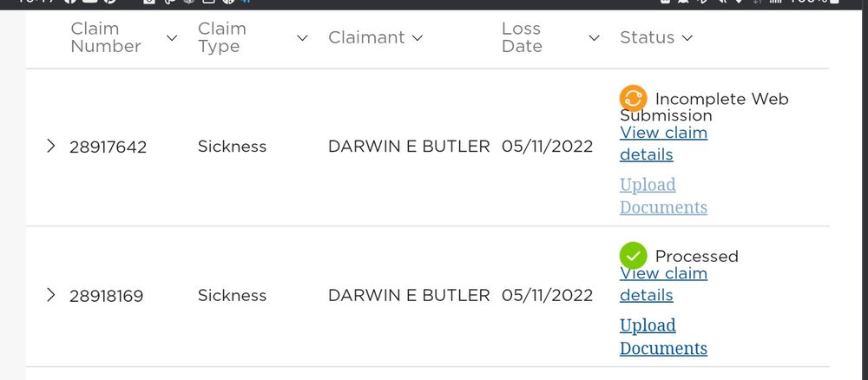This screenshot has width=868, height=380.
Task: Upload Documents for claim 28917642
Action: (663, 196)
